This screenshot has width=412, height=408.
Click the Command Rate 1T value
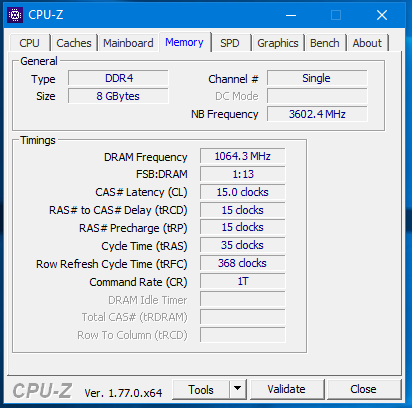[x=243, y=281]
